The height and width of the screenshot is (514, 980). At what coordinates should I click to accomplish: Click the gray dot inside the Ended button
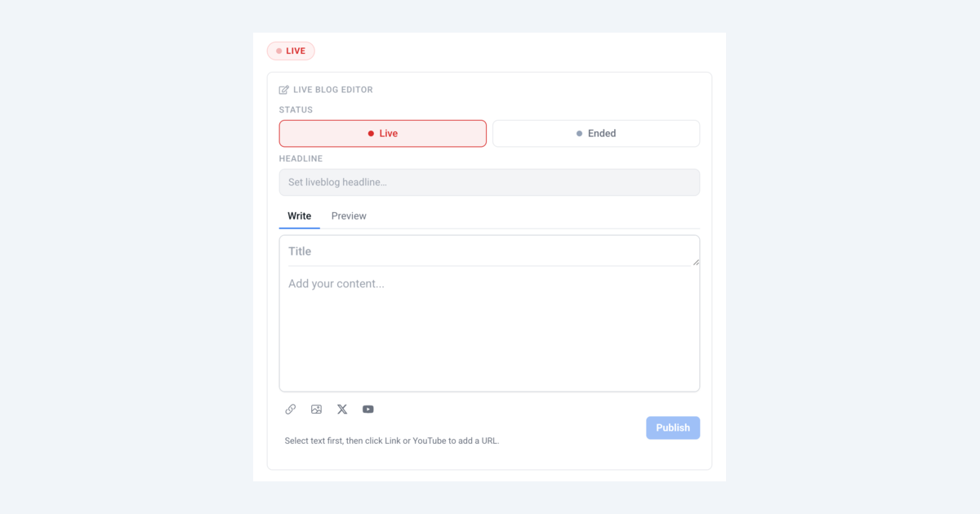[x=579, y=133]
